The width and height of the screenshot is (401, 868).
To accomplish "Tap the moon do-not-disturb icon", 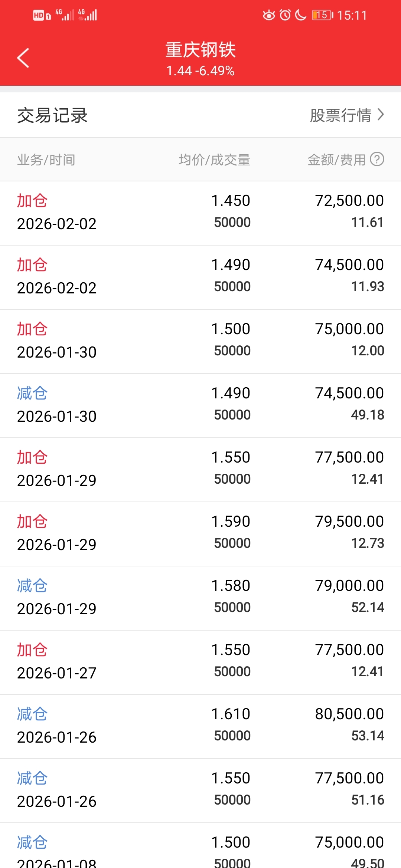I will pyautogui.click(x=300, y=15).
